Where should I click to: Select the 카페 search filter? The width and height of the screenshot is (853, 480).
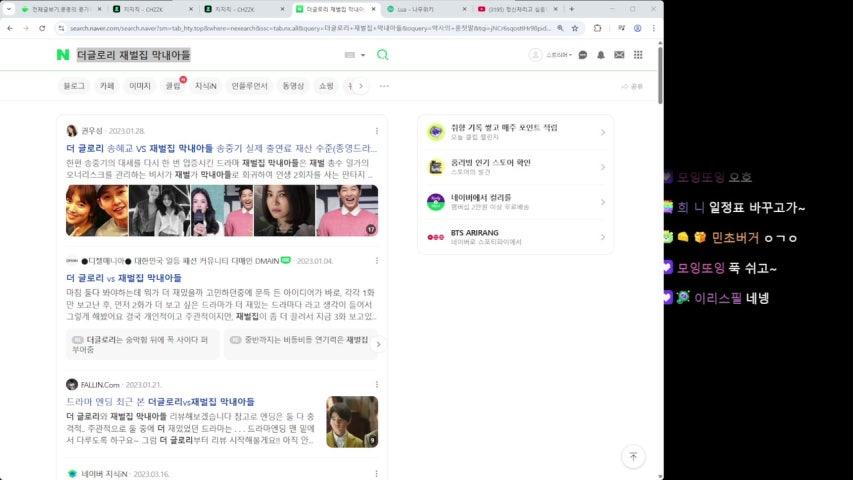point(107,86)
